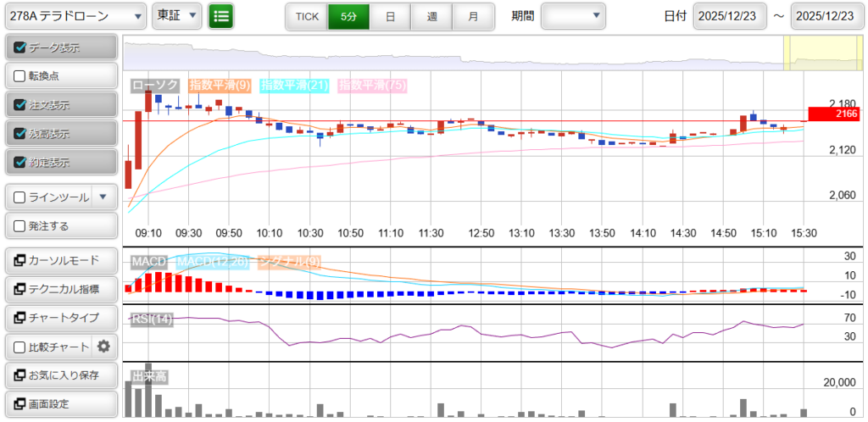The width and height of the screenshot is (868, 422).
Task: Open お気に入り保存 dialog
Action: pos(60,375)
